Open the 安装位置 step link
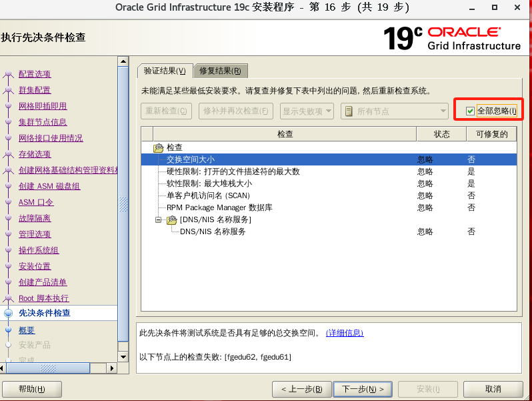The width and height of the screenshot is (532, 401). (x=35, y=266)
